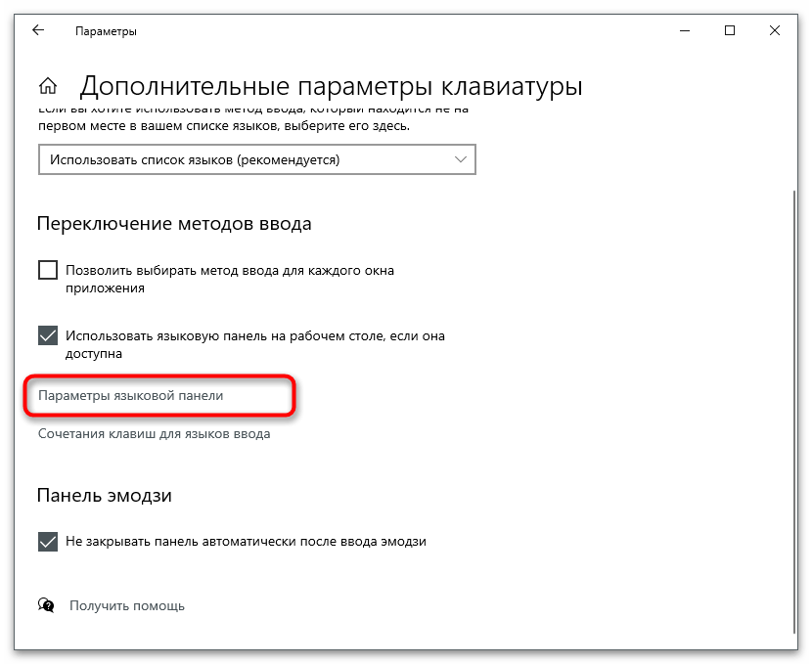Click the Получить помощь link
Viewport: 812px width, 664px height.
pos(127,605)
